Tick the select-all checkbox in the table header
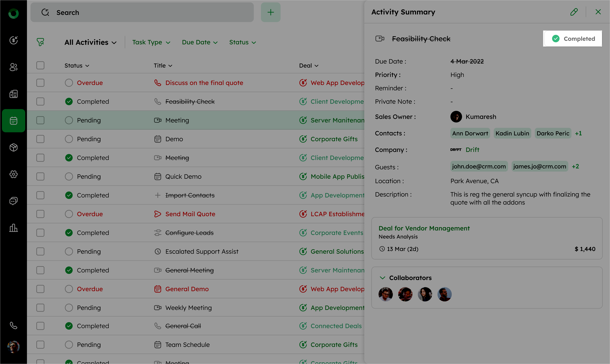610x364 pixels. (40, 66)
